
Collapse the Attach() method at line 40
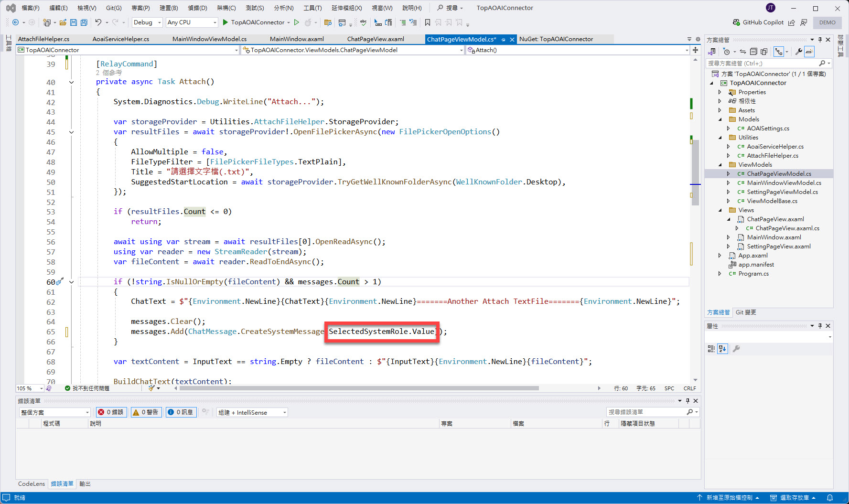pos(71,82)
